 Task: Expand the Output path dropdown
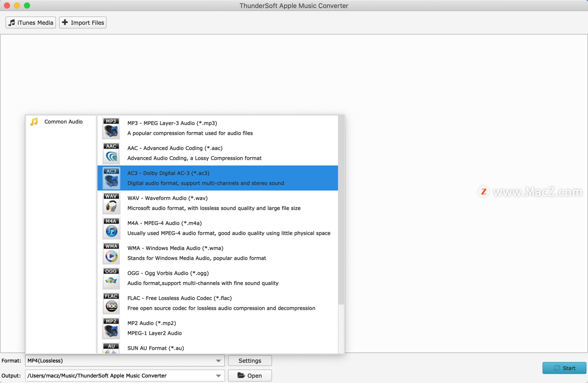coord(218,376)
